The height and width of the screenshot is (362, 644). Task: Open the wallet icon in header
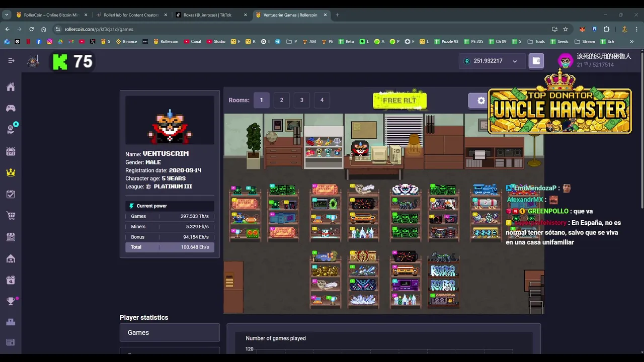(x=536, y=61)
